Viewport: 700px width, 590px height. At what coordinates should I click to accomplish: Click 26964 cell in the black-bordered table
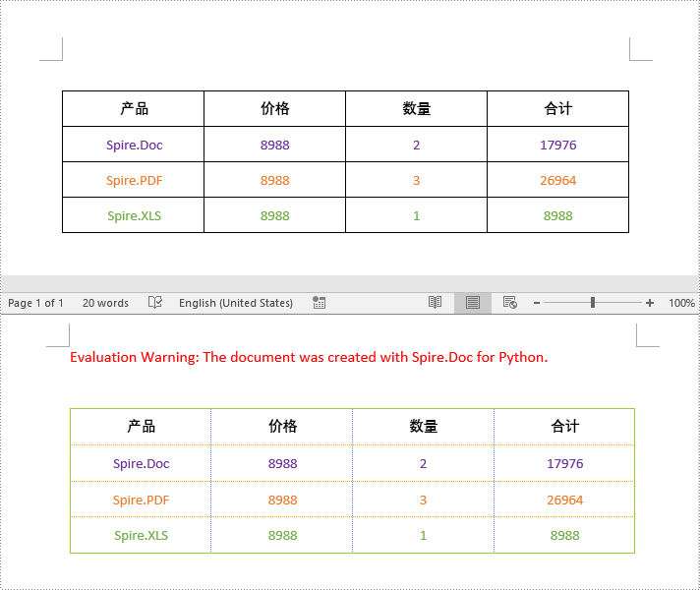point(558,180)
